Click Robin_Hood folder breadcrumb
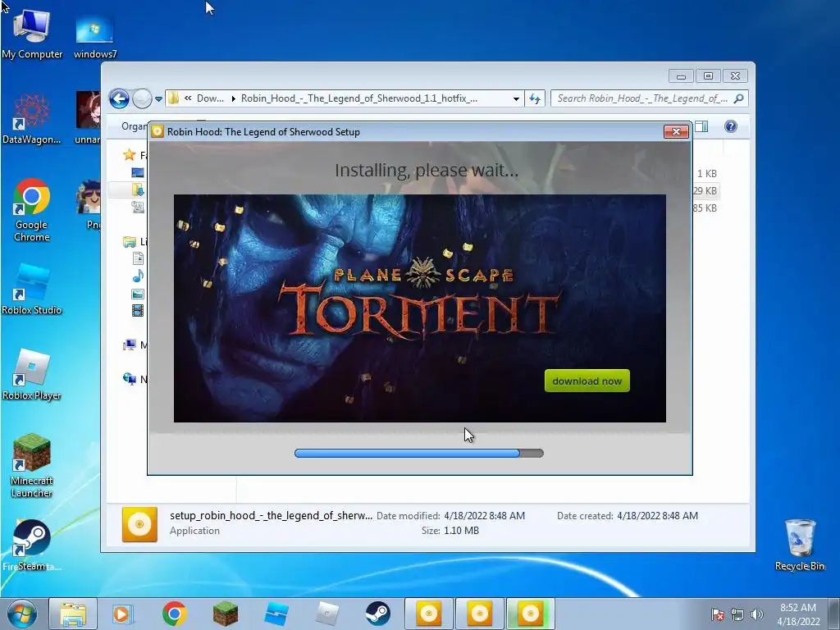The image size is (840, 630). coord(359,98)
